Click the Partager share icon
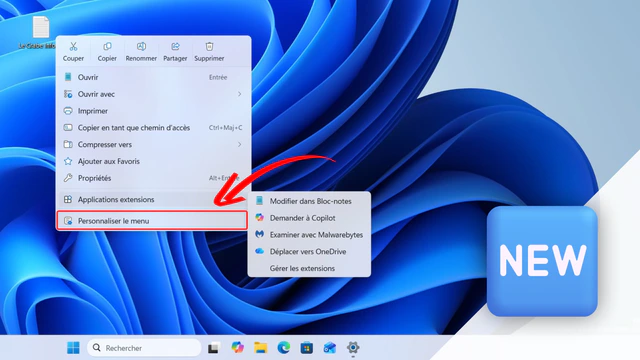The image size is (640, 360). [x=175, y=47]
